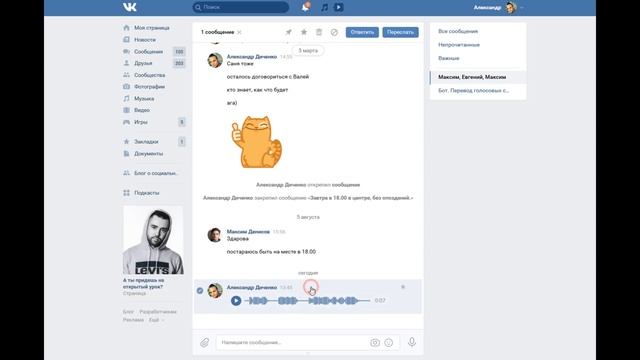Open Сообщества in sidebar
Image resolution: width=640 pixels, height=360 pixels.
[x=149, y=75]
